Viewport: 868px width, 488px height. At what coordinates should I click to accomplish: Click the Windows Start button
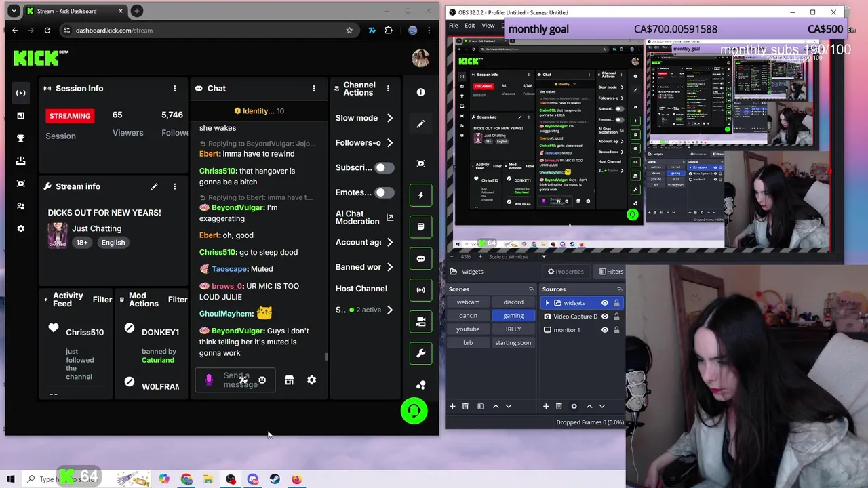tap(11, 479)
